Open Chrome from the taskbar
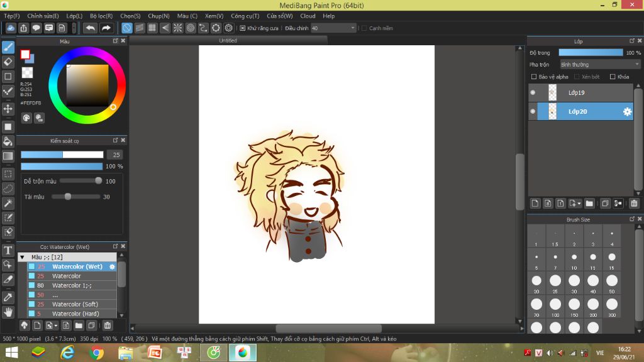This screenshot has height=362, width=644. click(96, 353)
